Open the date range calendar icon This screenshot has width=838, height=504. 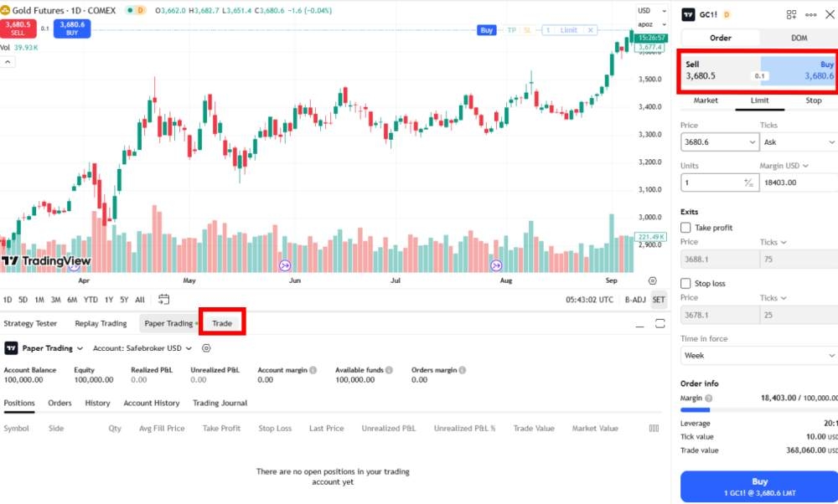click(163, 300)
